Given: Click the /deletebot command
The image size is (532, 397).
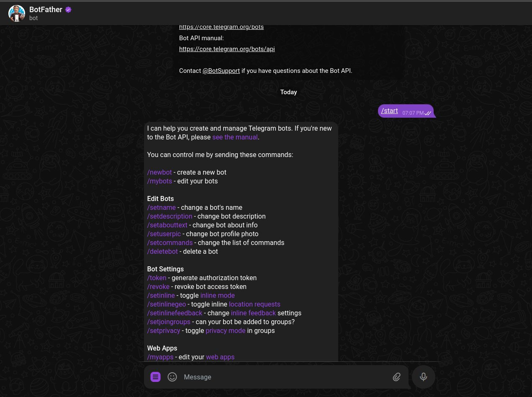Looking at the screenshot, I should pyautogui.click(x=162, y=251).
